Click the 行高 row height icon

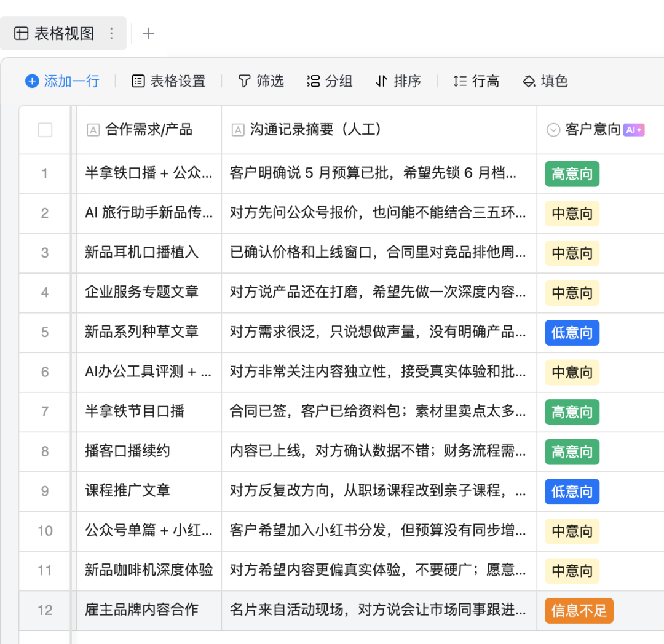460,81
